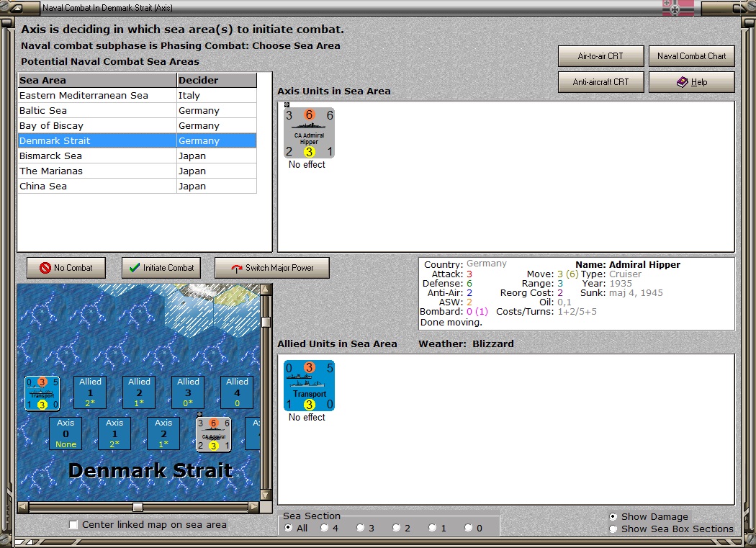Click the Axis 1 sea box on the map
756x548 pixels.
pos(114,434)
